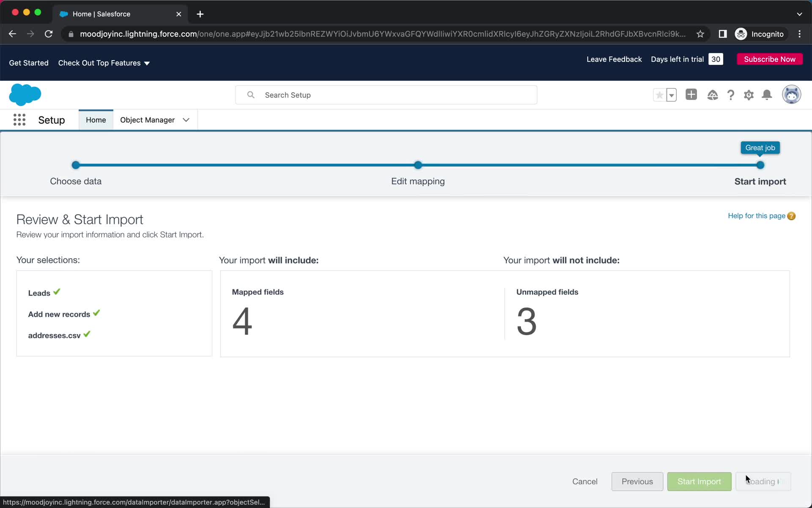Open the global actions plus icon
This screenshot has width=812, height=508.
[691, 94]
